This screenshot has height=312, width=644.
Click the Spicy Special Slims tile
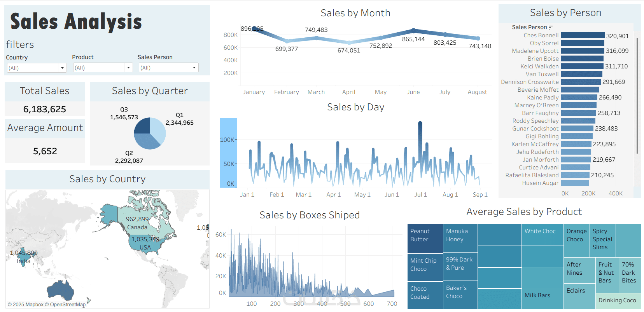(x=602, y=241)
